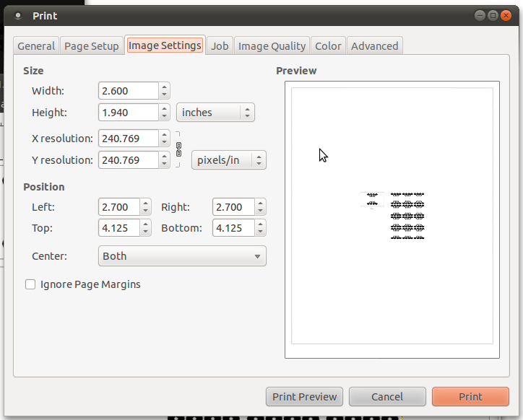Click the Width input field
The width and height of the screenshot is (523, 420).
pyautogui.click(x=129, y=91)
